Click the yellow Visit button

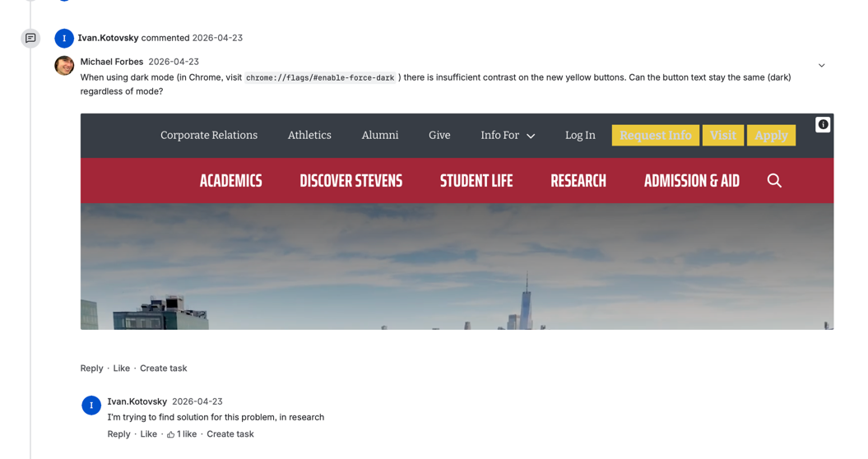pos(722,136)
